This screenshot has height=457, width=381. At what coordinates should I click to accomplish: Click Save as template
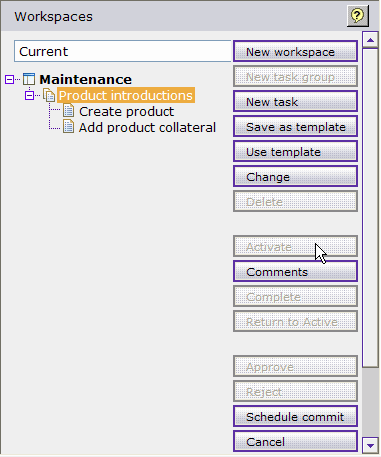click(295, 126)
